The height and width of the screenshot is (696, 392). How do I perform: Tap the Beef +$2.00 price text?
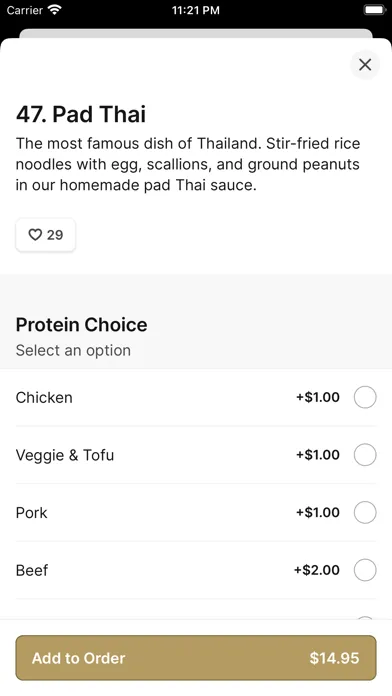(317, 570)
